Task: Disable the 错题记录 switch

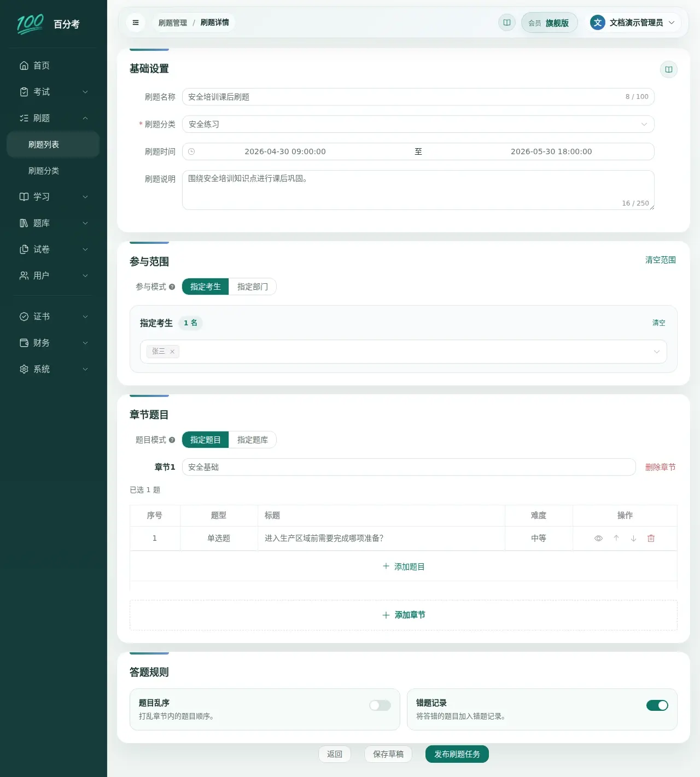Action: [657, 705]
